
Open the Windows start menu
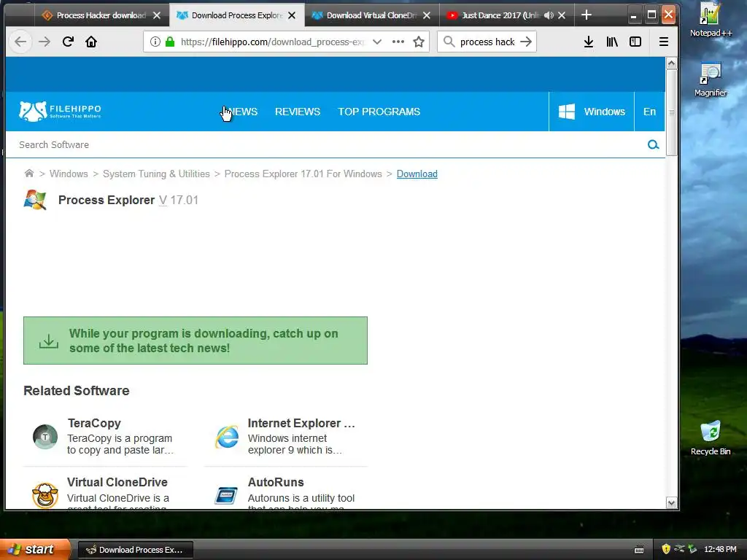(x=35, y=549)
